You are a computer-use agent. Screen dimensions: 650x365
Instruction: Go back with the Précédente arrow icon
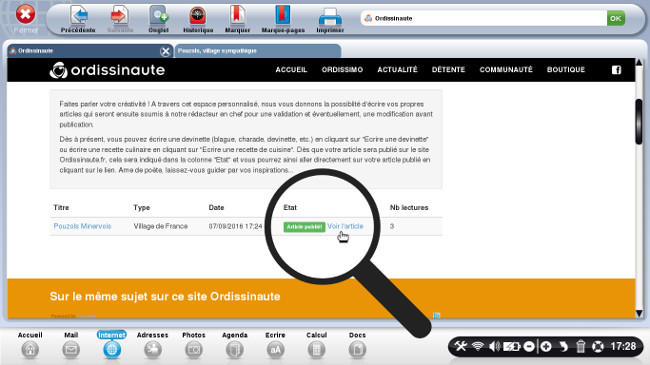coord(78,16)
